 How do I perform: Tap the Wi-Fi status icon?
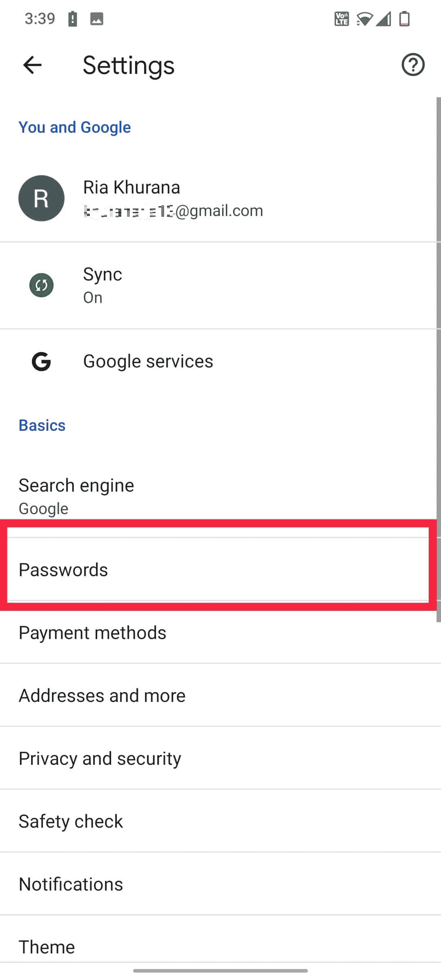364,19
